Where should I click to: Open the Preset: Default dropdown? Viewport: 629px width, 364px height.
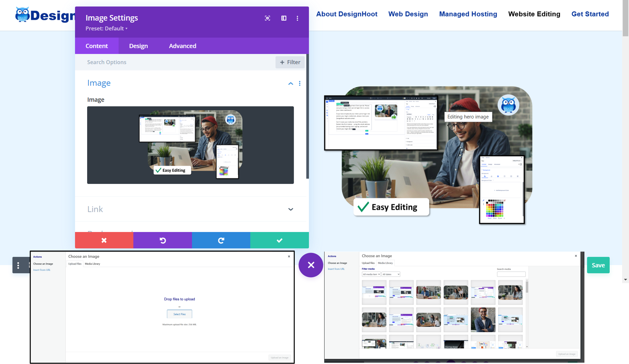tap(107, 29)
